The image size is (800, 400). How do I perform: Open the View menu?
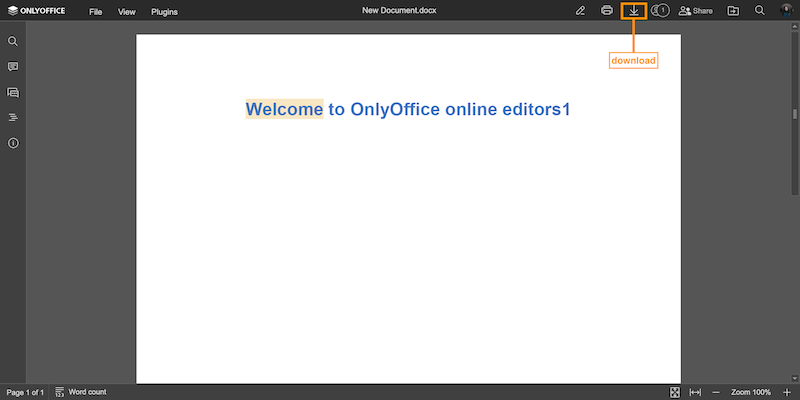(126, 12)
